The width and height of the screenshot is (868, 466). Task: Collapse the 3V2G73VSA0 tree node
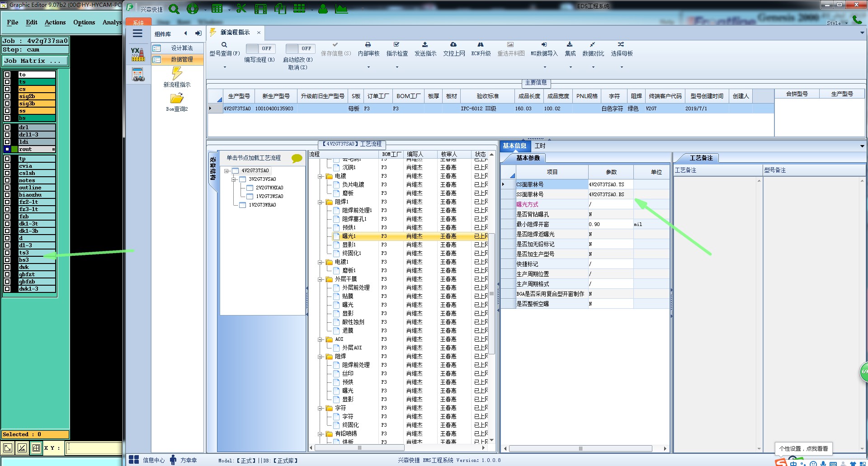pos(234,179)
